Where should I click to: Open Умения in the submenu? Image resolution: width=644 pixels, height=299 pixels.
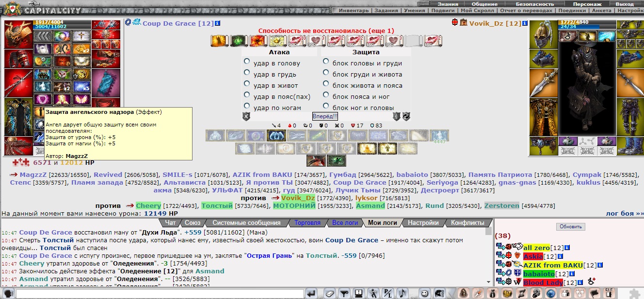414,10
